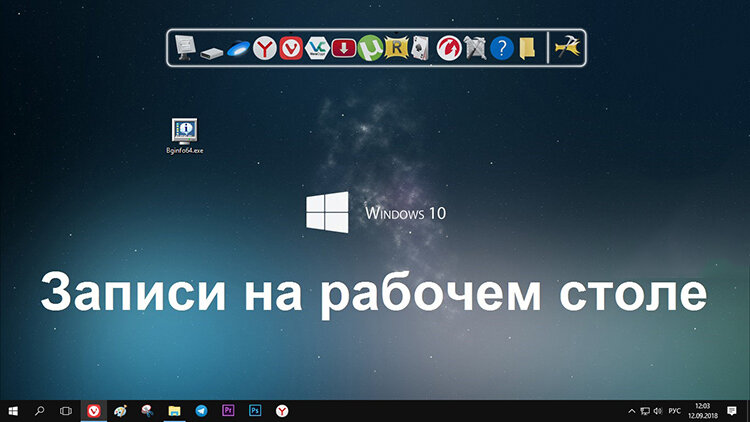Open the volume control in tray
This screenshot has height=422, width=750.
[658, 411]
